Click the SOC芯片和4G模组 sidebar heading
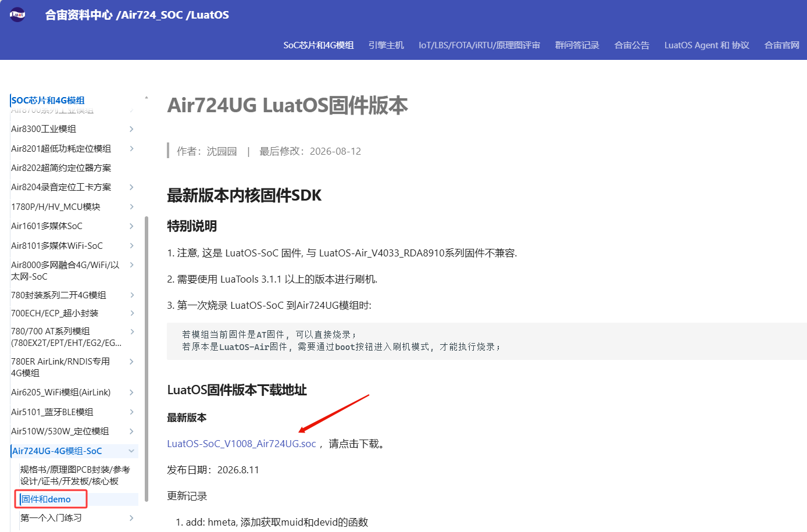 48,100
